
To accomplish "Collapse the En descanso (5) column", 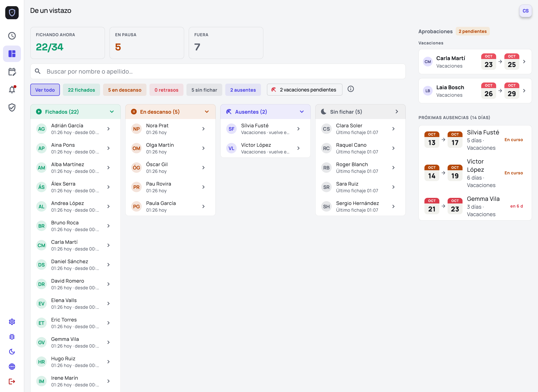I will click(x=207, y=112).
